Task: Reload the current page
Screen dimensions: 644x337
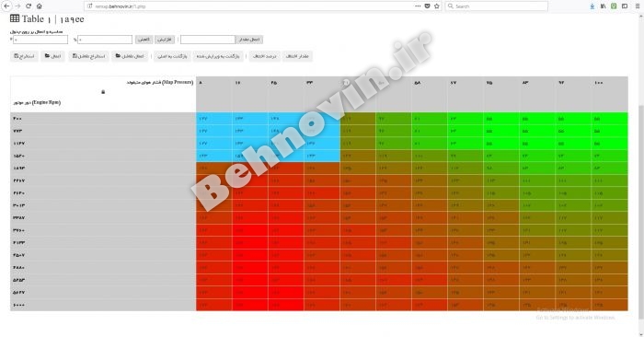Action: (x=29, y=6)
